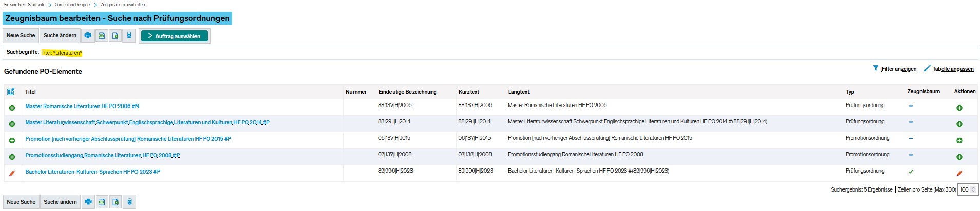Viewport: 980px width, 211px height.
Task: Click the database icon in top toolbar
Action: pyautogui.click(x=129, y=36)
